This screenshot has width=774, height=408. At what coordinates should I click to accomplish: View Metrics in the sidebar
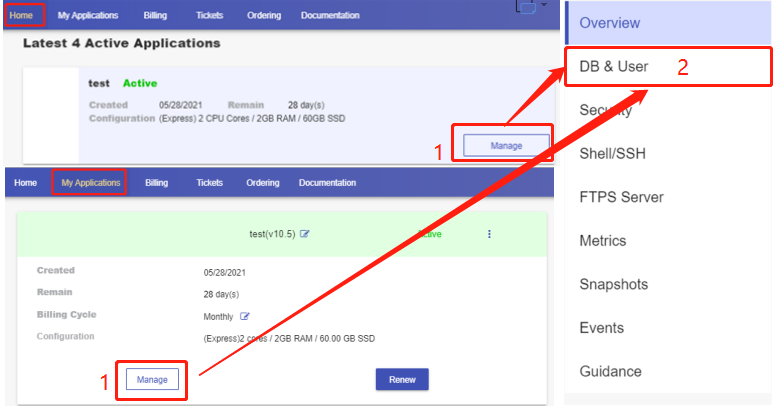pos(603,240)
